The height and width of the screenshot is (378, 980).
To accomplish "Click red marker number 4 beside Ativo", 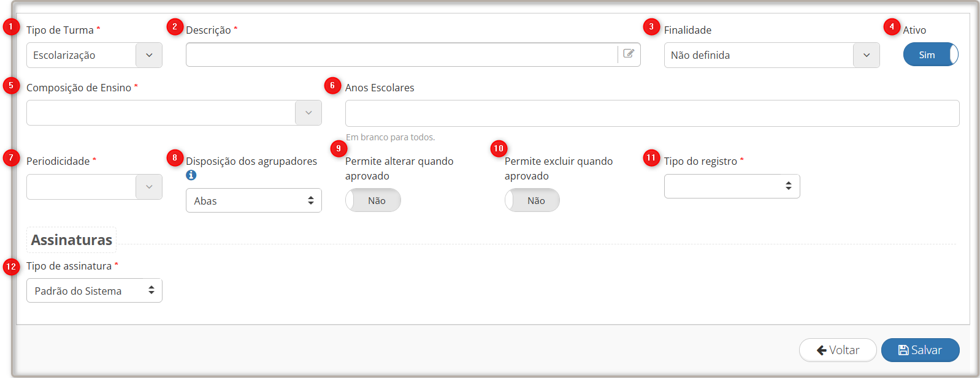I will 892,26.
